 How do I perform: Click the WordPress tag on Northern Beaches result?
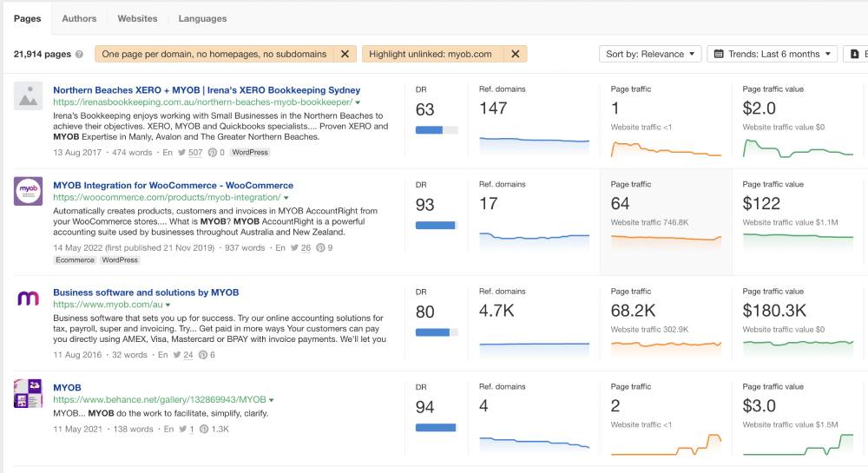(x=250, y=152)
